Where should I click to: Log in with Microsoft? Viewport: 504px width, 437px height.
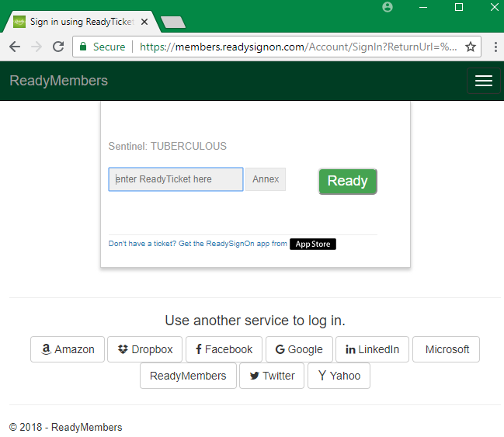(x=446, y=349)
